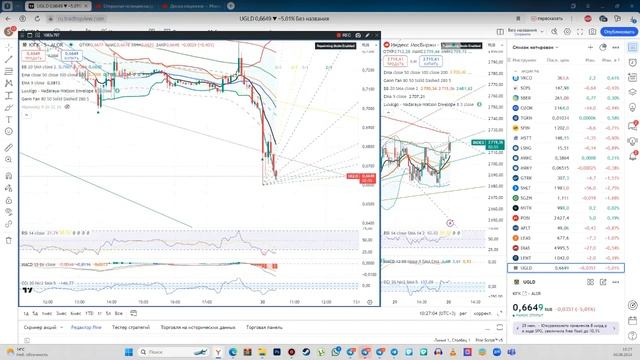Select TGKN in the watchlist

[566, 118]
